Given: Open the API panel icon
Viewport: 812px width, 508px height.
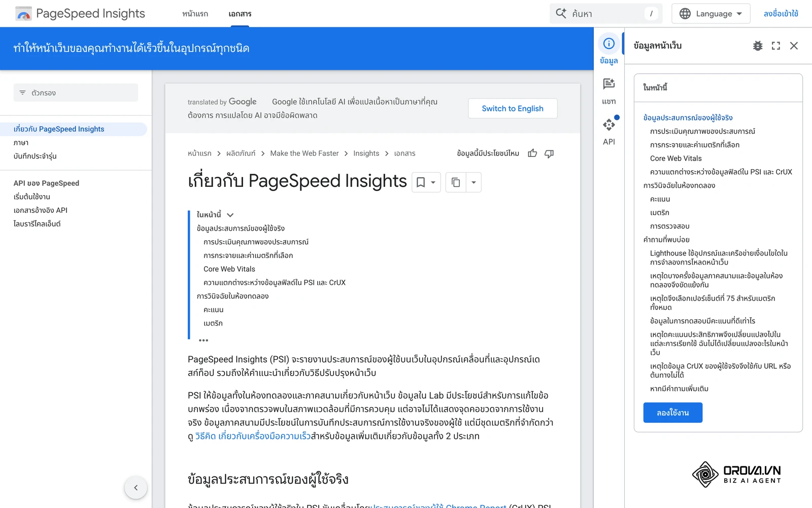Looking at the screenshot, I should tap(609, 124).
